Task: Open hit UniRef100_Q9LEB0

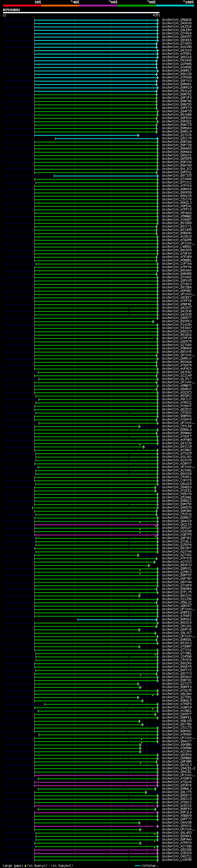Action: point(177,30)
